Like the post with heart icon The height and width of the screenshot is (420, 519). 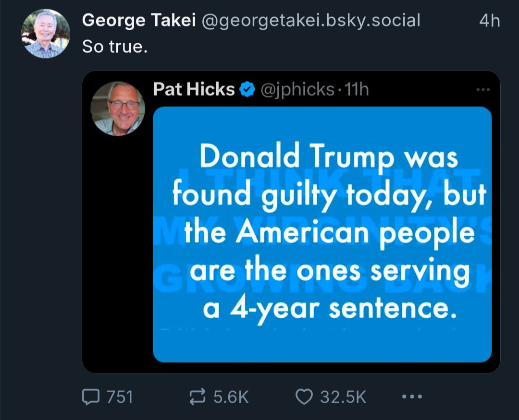pos(304,396)
